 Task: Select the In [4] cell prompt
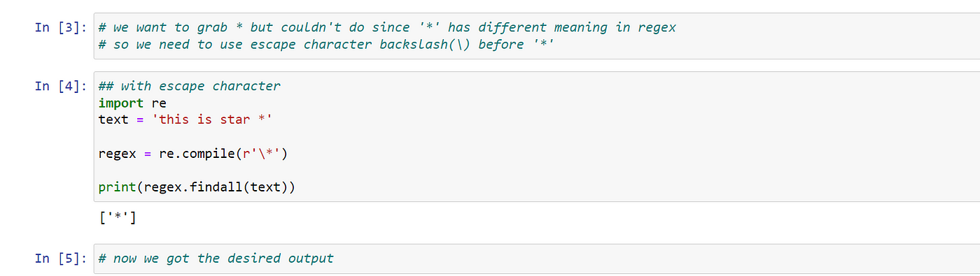click(x=60, y=86)
